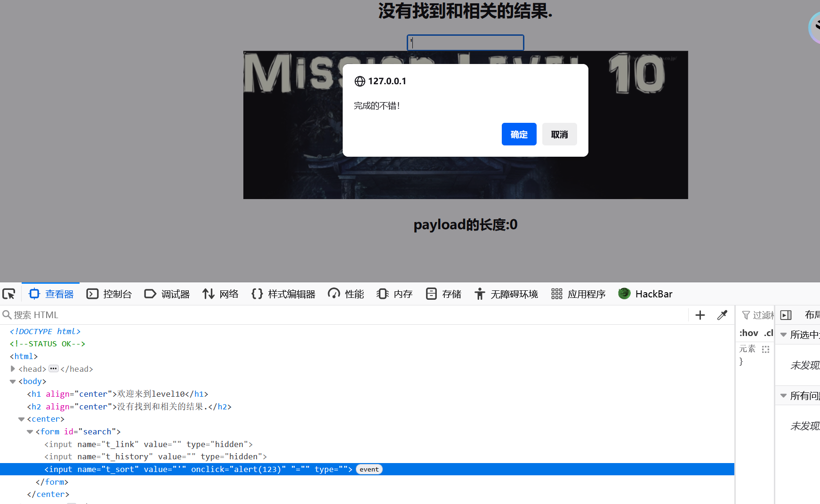Image resolution: width=820 pixels, height=504 pixels.
Task: Collapse the form id="search" node
Action: pyautogui.click(x=30, y=432)
